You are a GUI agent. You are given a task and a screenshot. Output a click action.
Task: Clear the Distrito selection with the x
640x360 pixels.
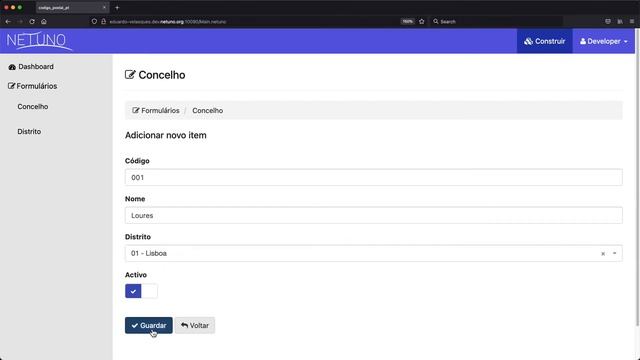[x=603, y=253]
